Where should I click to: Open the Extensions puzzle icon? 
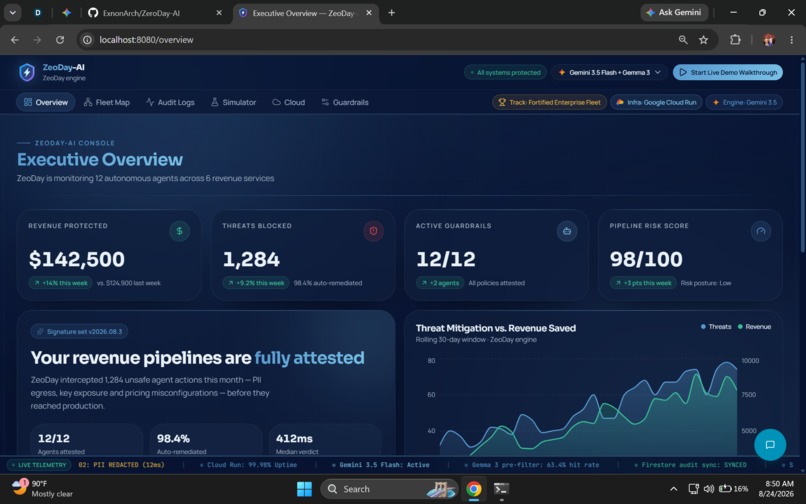(735, 40)
